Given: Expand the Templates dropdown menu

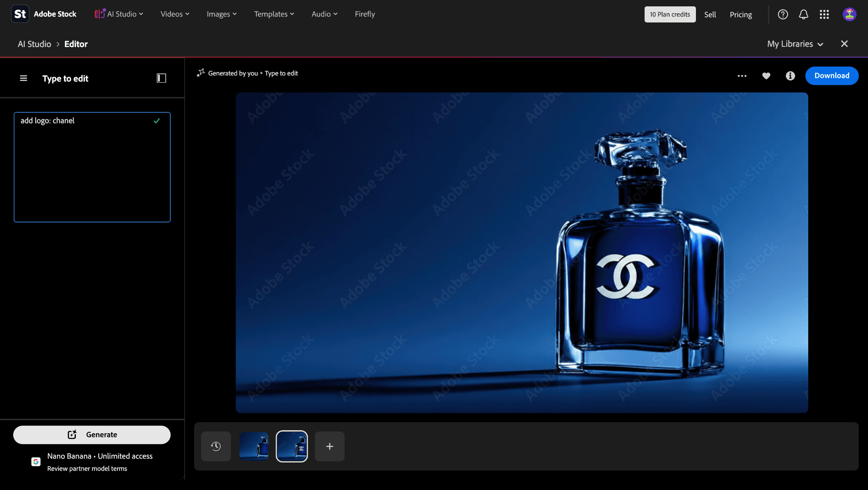Looking at the screenshot, I should pyautogui.click(x=274, y=14).
